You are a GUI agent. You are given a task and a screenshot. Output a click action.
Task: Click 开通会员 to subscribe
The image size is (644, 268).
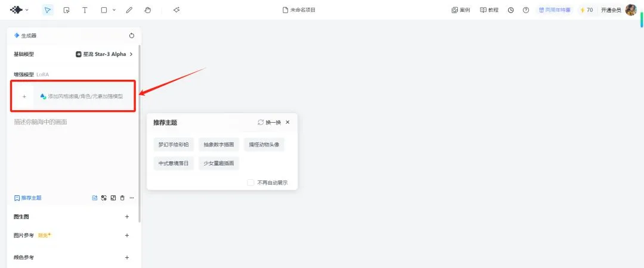pyautogui.click(x=611, y=10)
